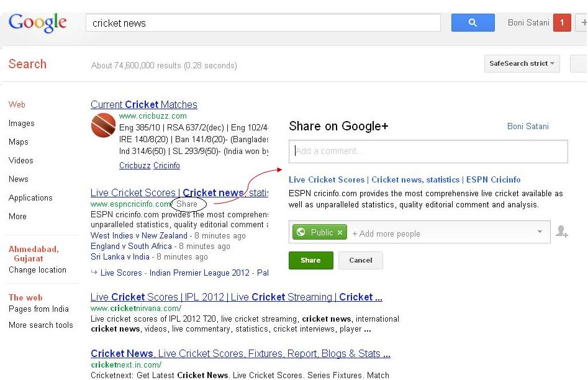Image resolution: width=588 pixels, height=380 pixels.
Task: Click the add-person icon beside the audience field
Action: click(x=562, y=232)
